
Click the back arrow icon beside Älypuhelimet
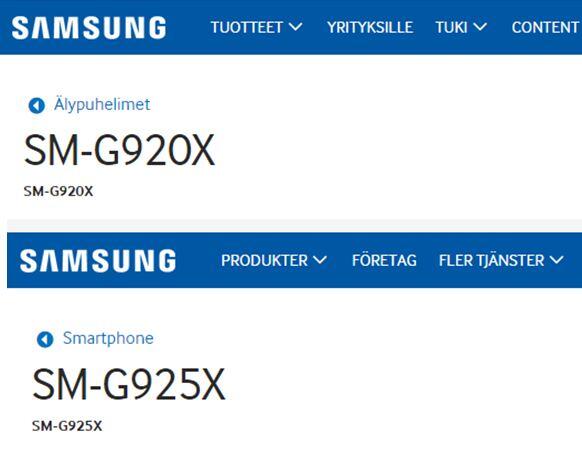coord(36,105)
